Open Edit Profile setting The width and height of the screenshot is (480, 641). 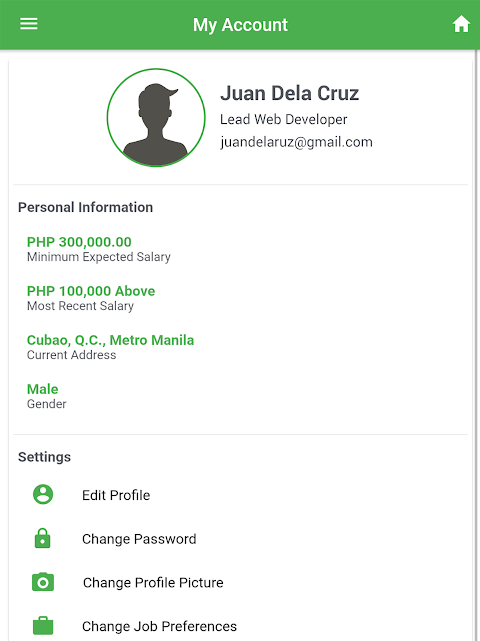pyautogui.click(x=240, y=495)
